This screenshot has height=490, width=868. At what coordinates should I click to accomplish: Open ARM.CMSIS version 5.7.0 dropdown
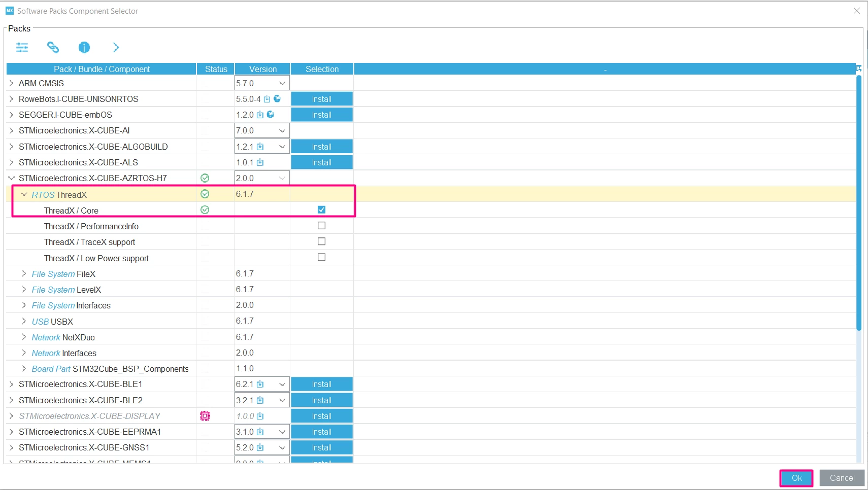click(x=262, y=83)
